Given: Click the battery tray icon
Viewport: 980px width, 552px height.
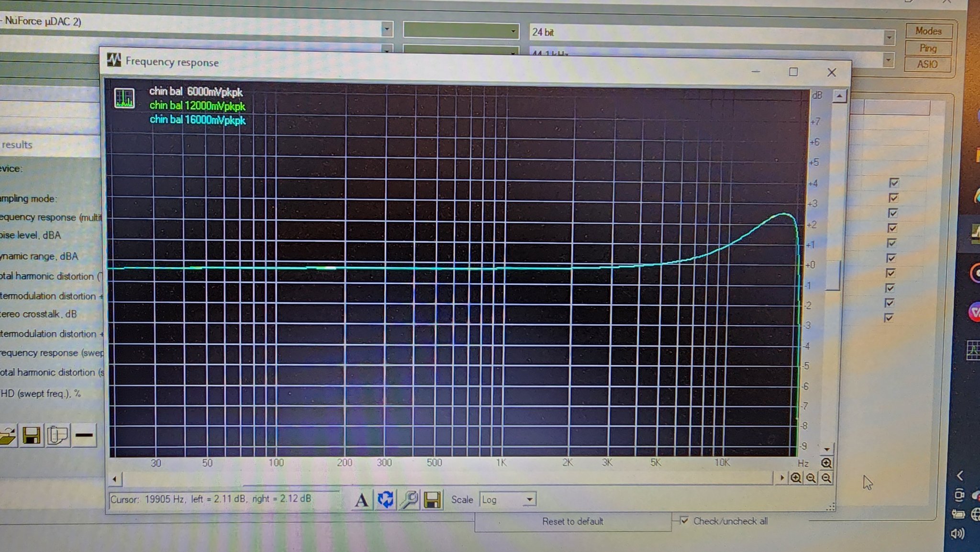Looking at the screenshot, I should 958,515.
